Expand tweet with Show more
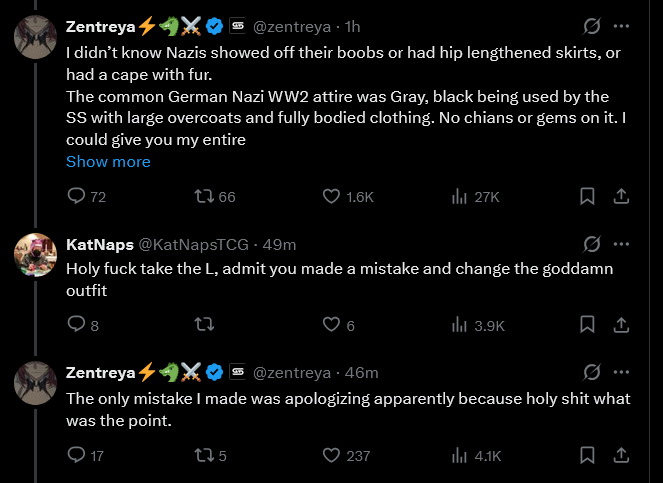This screenshot has width=663, height=483. [x=108, y=162]
